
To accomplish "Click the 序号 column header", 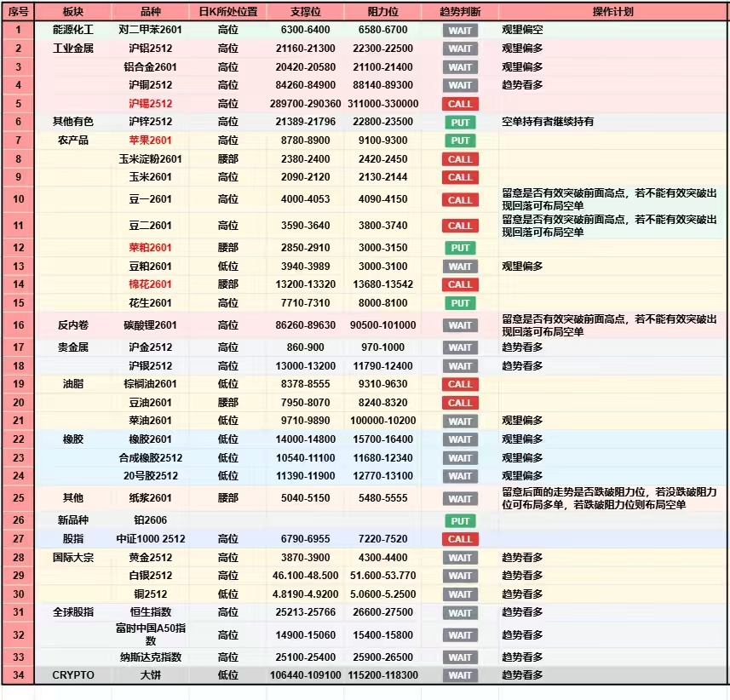I will 18,12.
